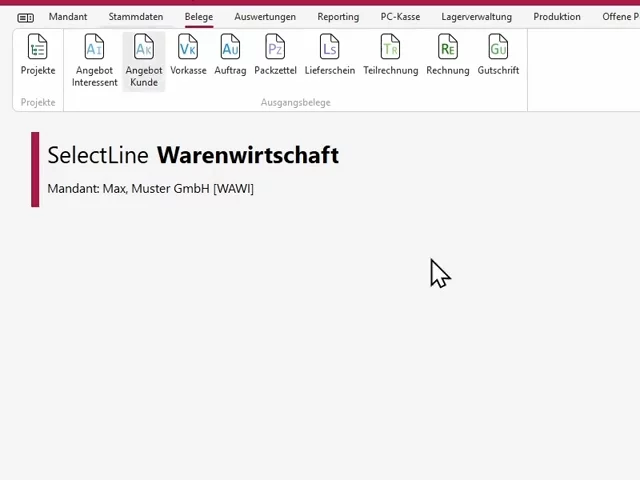Switch to the Produktion tab
Screen dimensions: 640x480
pyautogui.click(x=557, y=17)
